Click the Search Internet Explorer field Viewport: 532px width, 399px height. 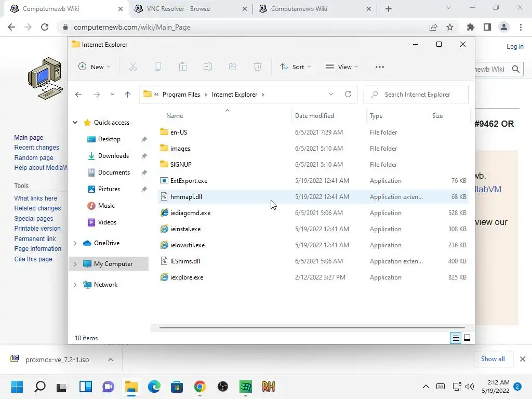click(x=416, y=95)
